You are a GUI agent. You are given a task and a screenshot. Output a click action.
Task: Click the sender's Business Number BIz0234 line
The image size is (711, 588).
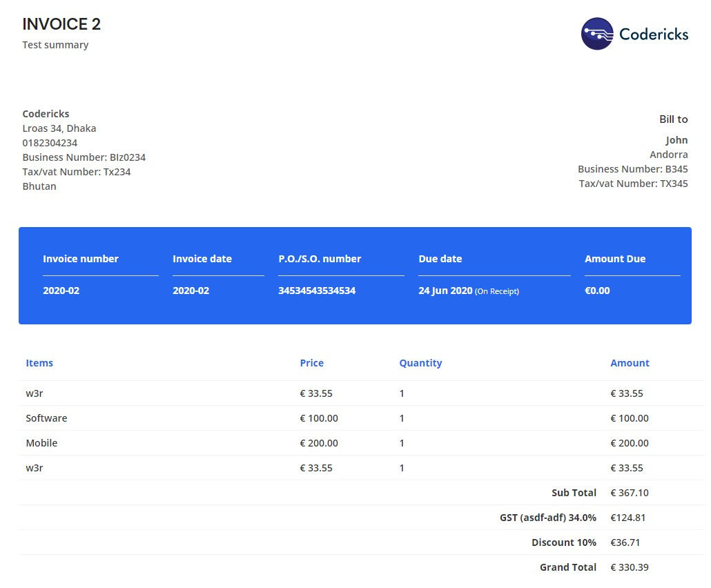pyautogui.click(x=84, y=157)
